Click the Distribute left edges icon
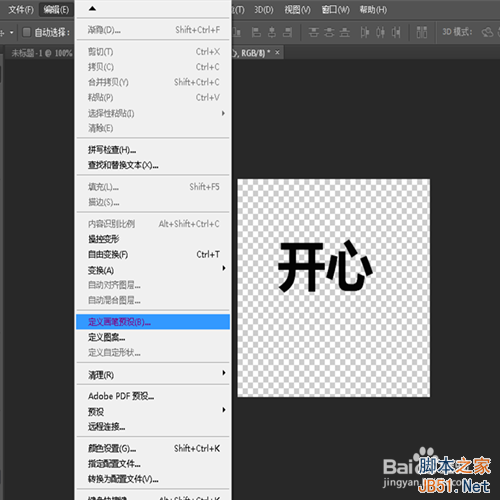 365,32
